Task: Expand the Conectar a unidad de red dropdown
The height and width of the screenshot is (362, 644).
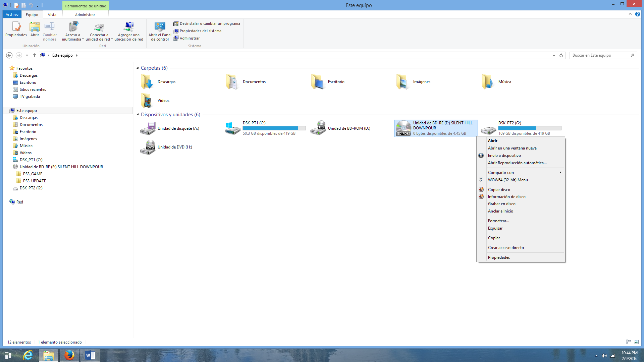Action: click(112, 40)
